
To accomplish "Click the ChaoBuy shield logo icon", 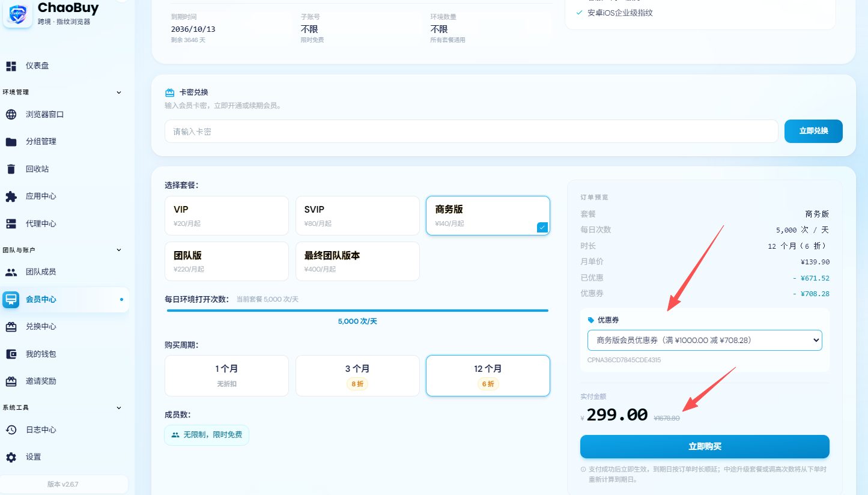I will click(x=17, y=14).
